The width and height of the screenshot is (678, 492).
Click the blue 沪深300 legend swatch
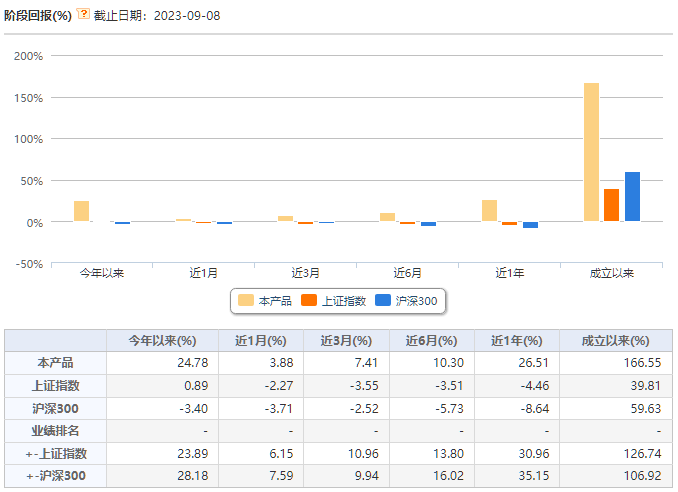pos(383,300)
